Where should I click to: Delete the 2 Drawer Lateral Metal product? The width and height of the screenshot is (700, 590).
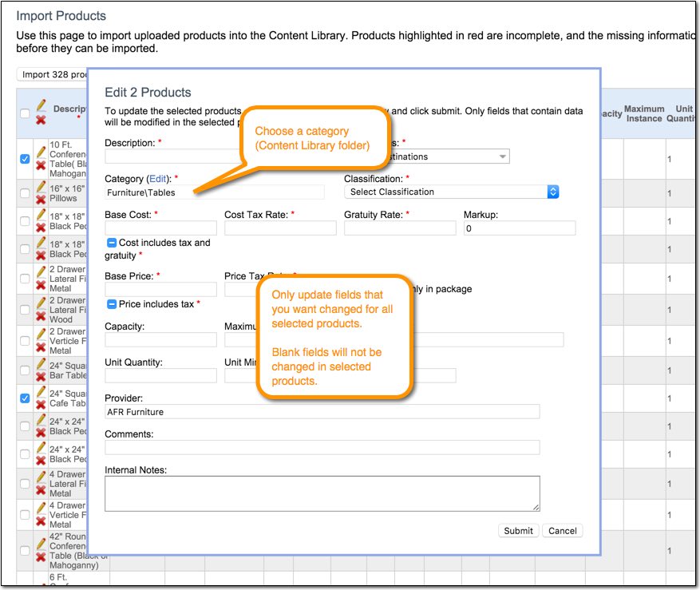pyautogui.click(x=41, y=285)
